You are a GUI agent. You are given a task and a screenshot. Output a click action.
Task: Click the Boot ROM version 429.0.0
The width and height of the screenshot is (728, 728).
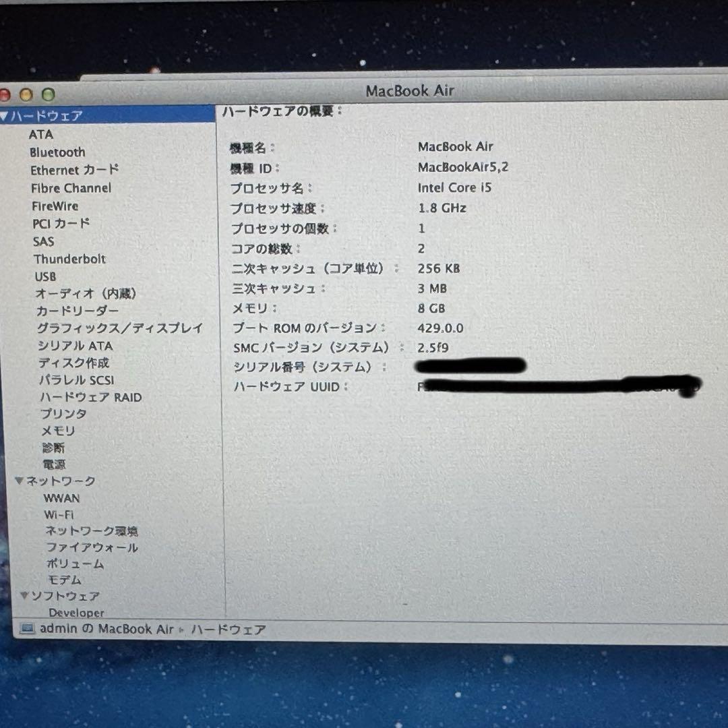click(440, 328)
